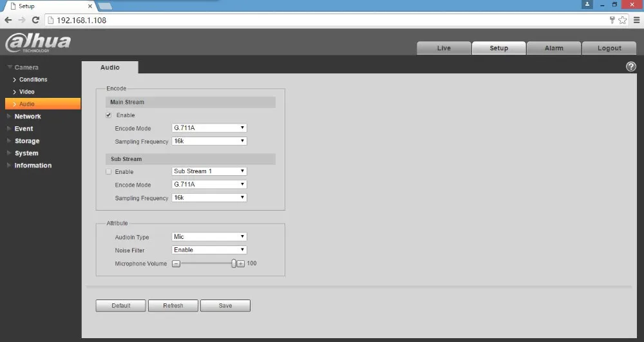
Task: Click the AudioIn Type label
Action: [132, 237]
